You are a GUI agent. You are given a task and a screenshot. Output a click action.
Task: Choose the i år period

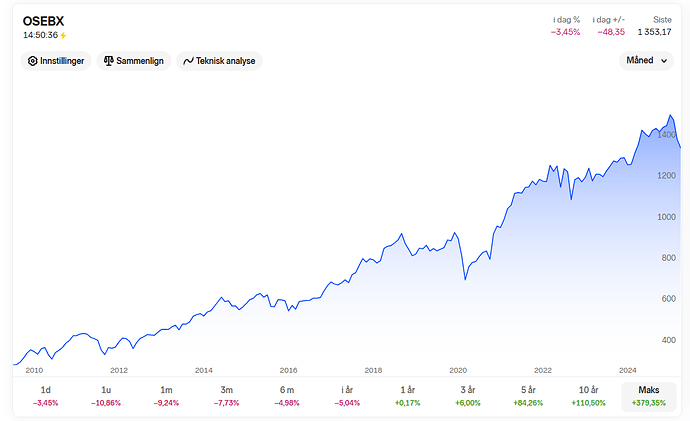347,396
